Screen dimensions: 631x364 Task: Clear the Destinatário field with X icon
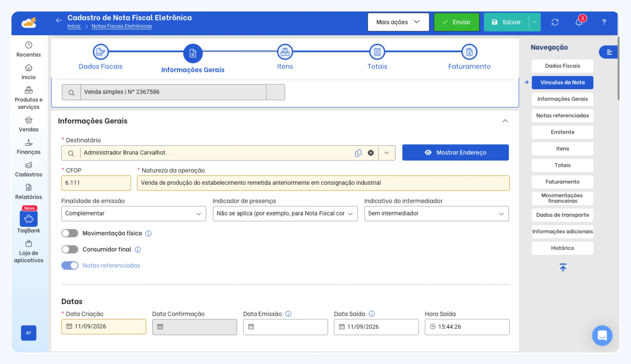[x=371, y=153]
